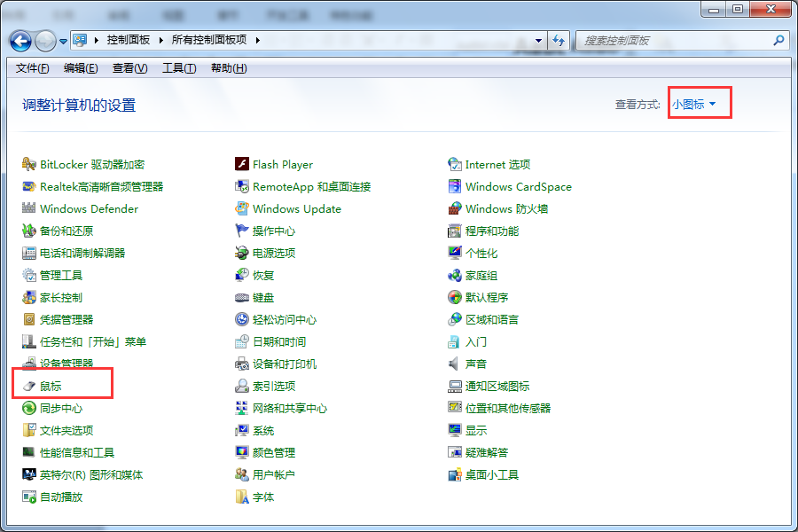This screenshot has width=798, height=532.
Task: Open the 桌面小工具 item
Action: click(x=492, y=475)
